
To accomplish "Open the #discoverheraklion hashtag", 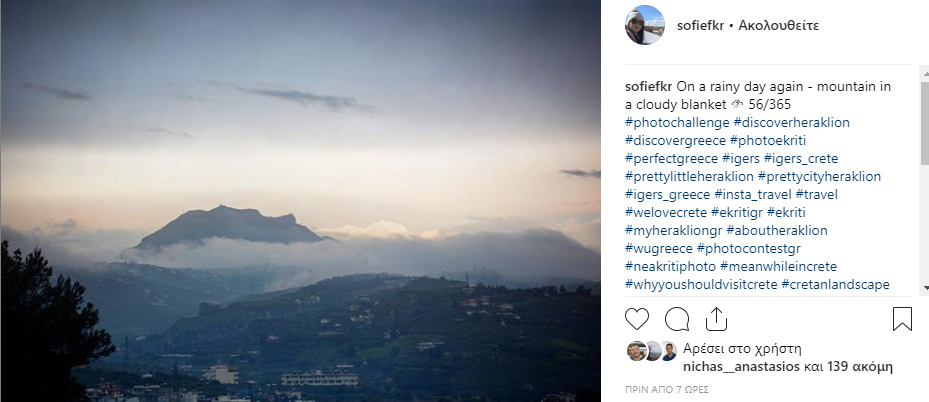I will pos(792,123).
